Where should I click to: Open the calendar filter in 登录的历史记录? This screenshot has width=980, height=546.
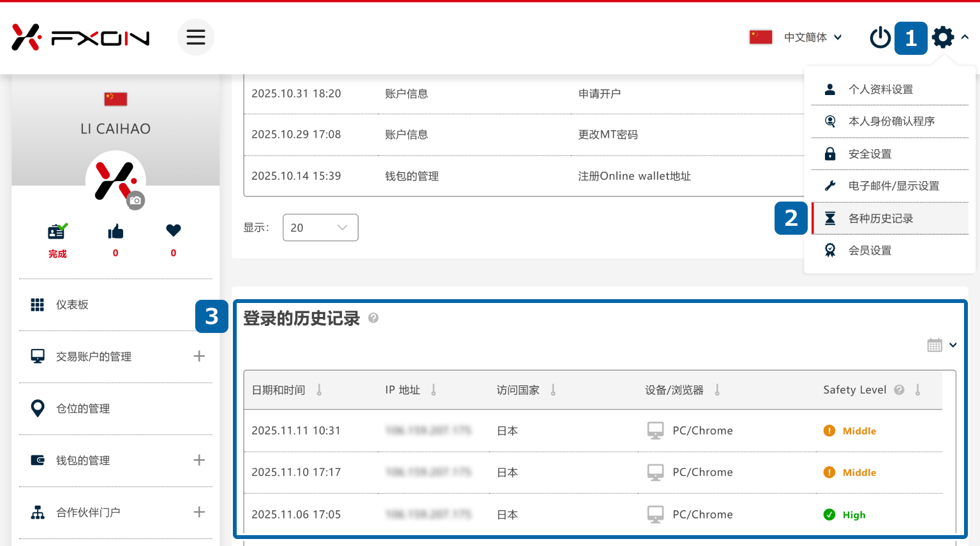point(935,344)
